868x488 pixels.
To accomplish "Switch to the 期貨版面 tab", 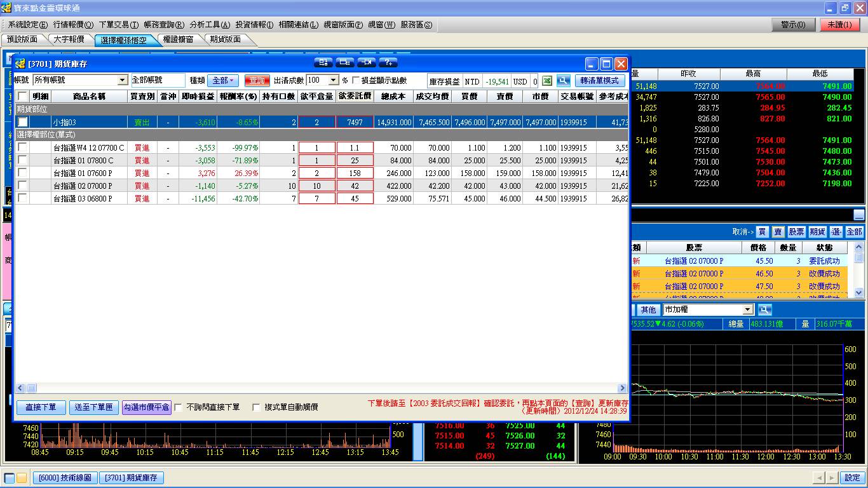I will click(226, 39).
